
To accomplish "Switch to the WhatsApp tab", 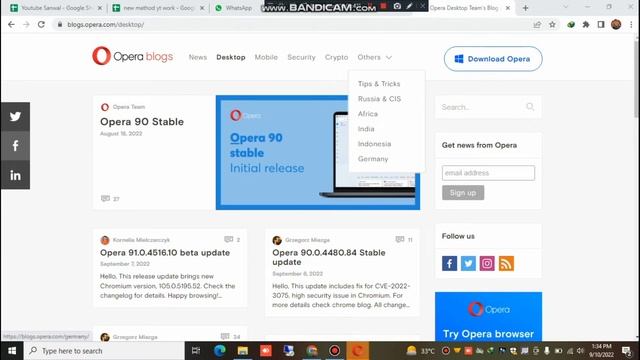I will click(x=239, y=8).
